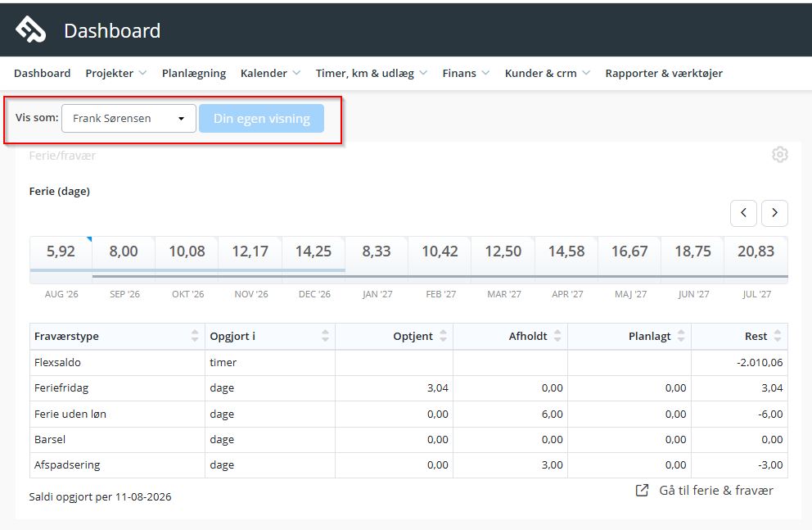Click the Flexsaldo rest value -2.010,06
This screenshot has height=530, width=812.
(x=760, y=362)
